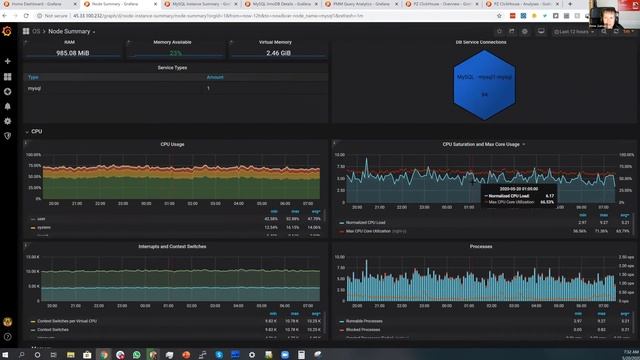Open the Processes panel title menu

coord(481,247)
